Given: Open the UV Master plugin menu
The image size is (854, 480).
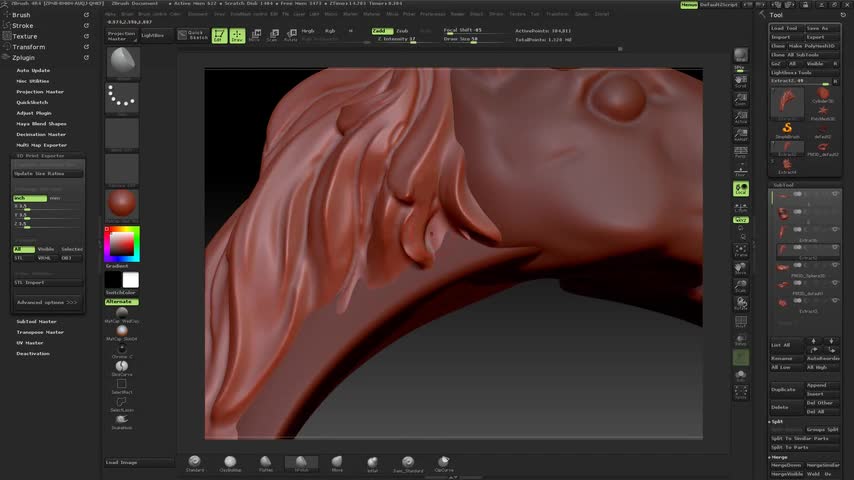Looking at the screenshot, I should click(x=30, y=343).
